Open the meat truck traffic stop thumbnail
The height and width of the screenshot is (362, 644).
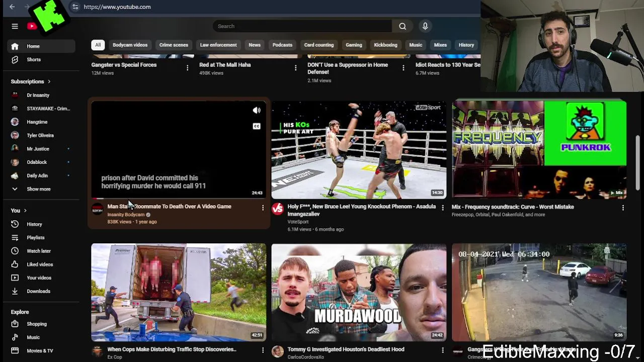point(179,293)
